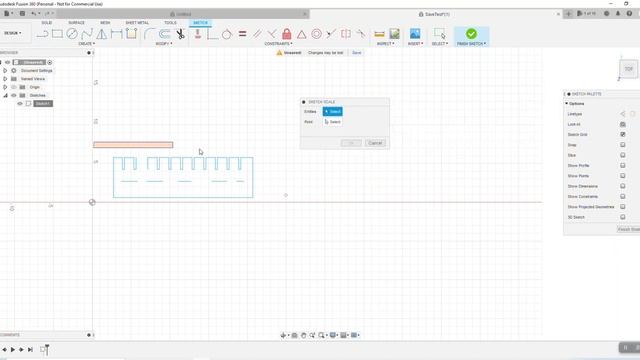Image resolution: width=640 pixels, height=360 pixels.
Task: Open the File menu icon
Action: pos(7,13)
